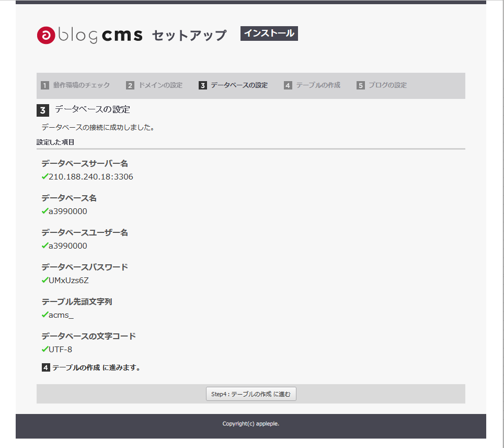The image size is (504, 448).
Task: Click the number 4 icon near bottom text
Action: 46,368
